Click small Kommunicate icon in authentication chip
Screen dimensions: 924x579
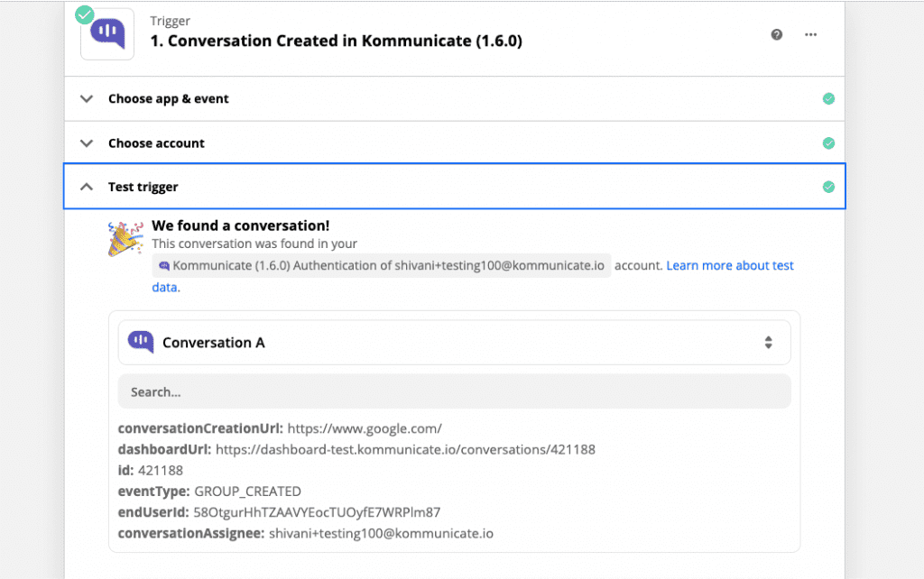164,266
